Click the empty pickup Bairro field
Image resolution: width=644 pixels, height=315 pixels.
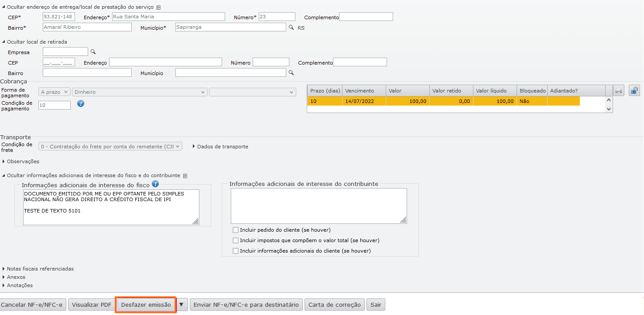pyautogui.click(x=87, y=72)
